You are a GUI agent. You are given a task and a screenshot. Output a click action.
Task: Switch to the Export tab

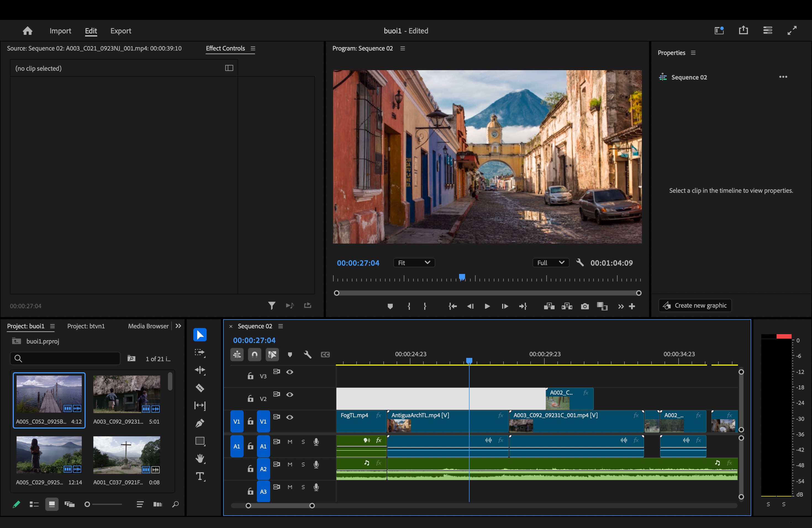[121, 31]
